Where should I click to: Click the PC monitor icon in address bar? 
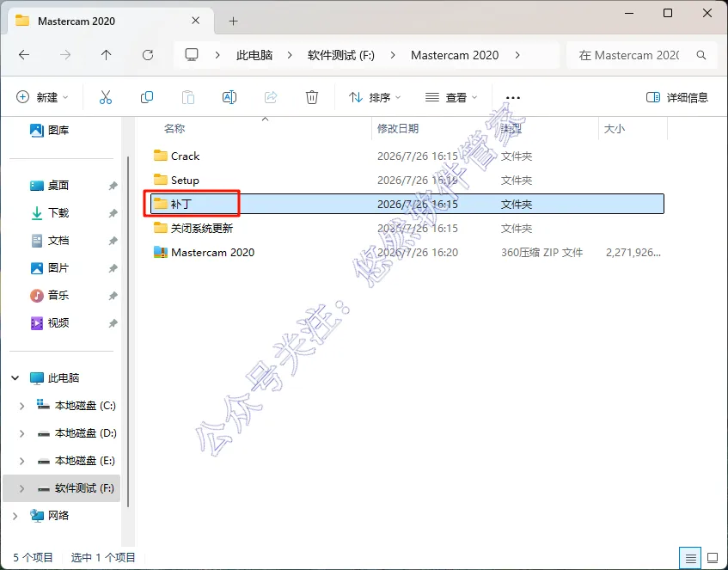click(192, 55)
